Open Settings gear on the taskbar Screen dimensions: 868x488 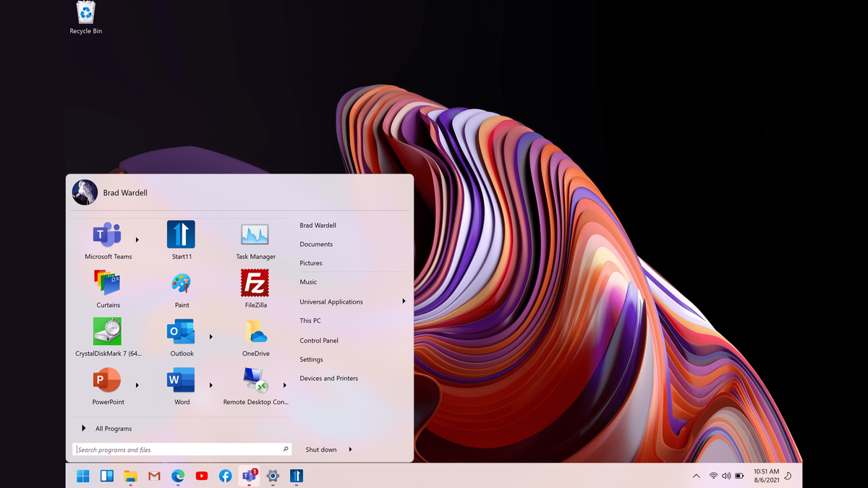(x=273, y=476)
